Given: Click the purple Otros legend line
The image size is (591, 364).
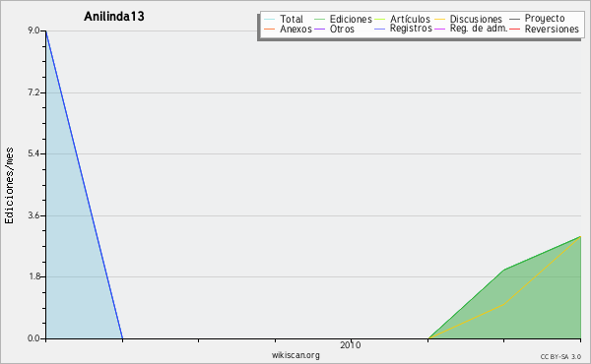Looking at the screenshot, I should coord(319,29).
